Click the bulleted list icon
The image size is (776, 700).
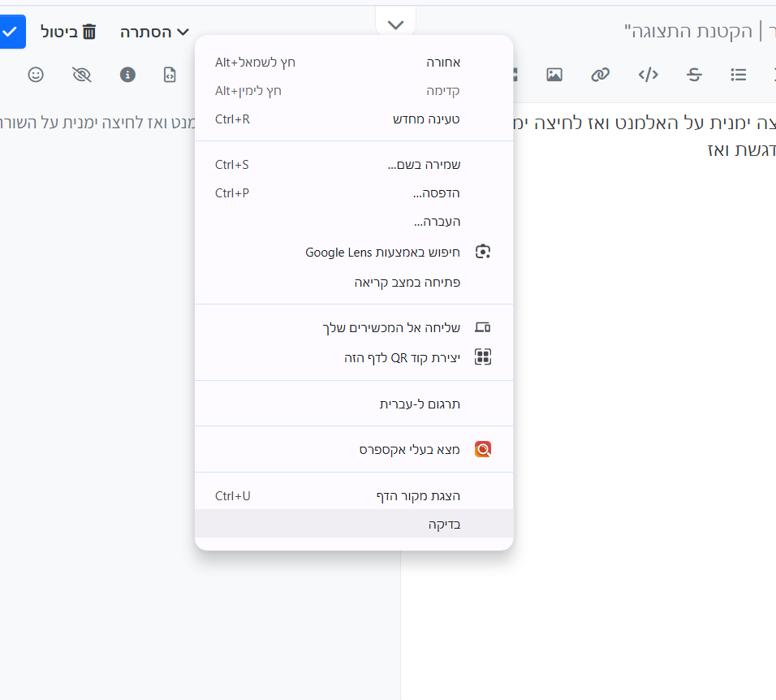pyautogui.click(x=739, y=75)
